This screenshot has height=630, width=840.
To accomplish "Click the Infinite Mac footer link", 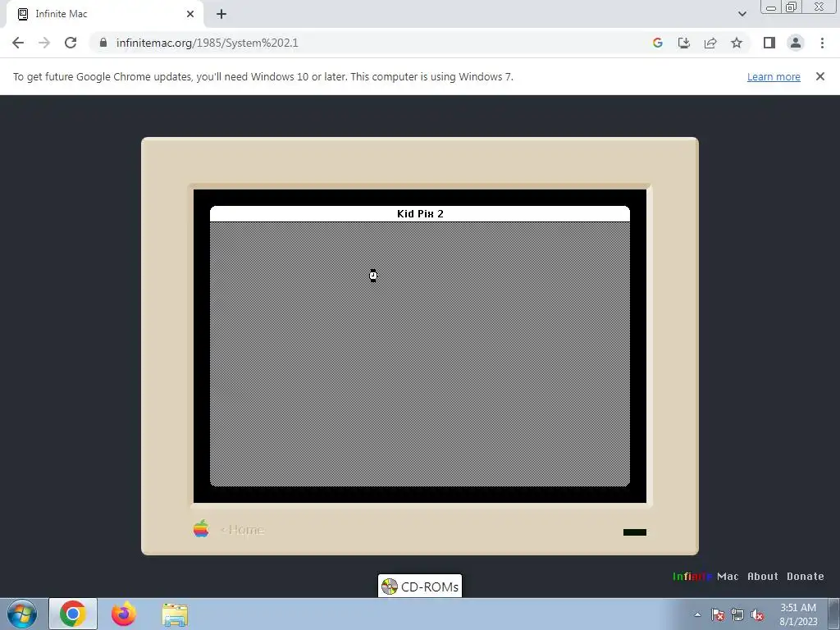I will coord(705,577).
